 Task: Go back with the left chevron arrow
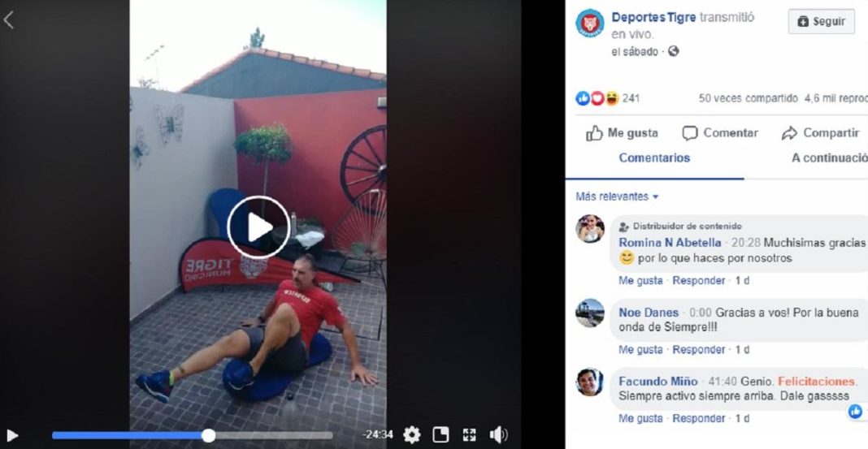[x=8, y=20]
